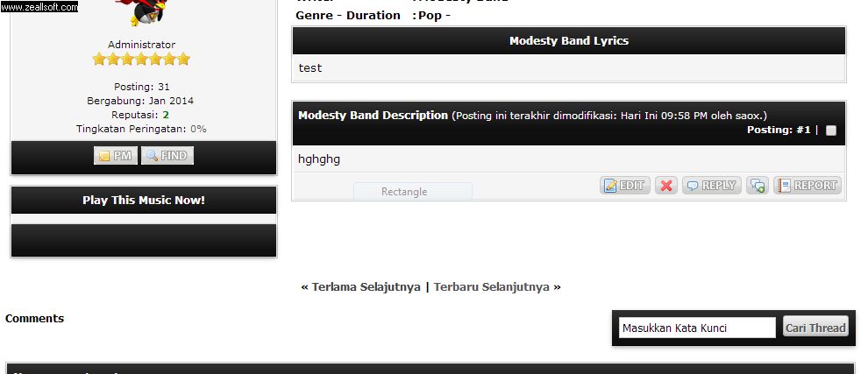Send a private message via PM button

click(x=115, y=156)
